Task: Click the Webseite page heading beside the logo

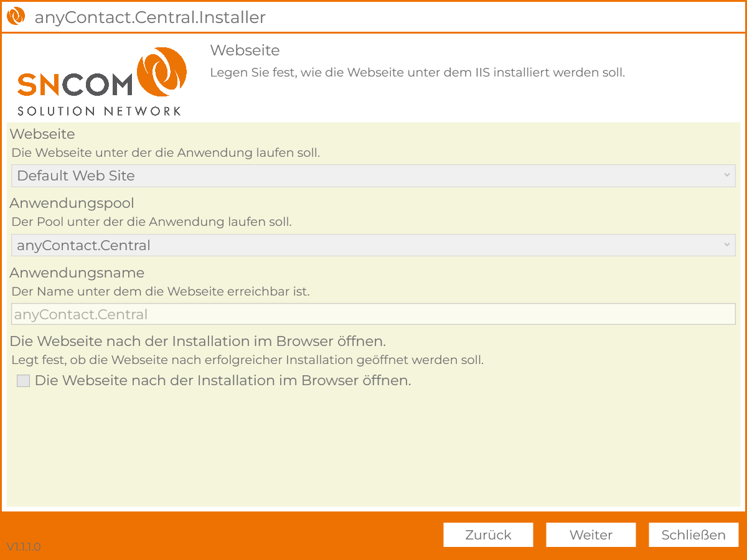Action: (x=245, y=50)
